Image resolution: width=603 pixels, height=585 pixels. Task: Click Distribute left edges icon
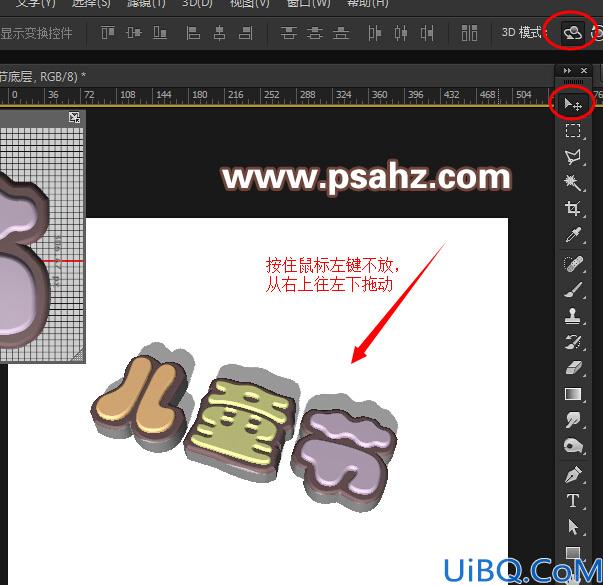(374, 33)
